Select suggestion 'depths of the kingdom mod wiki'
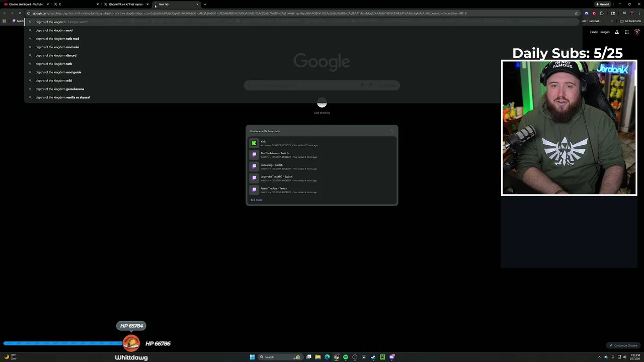 point(302,47)
